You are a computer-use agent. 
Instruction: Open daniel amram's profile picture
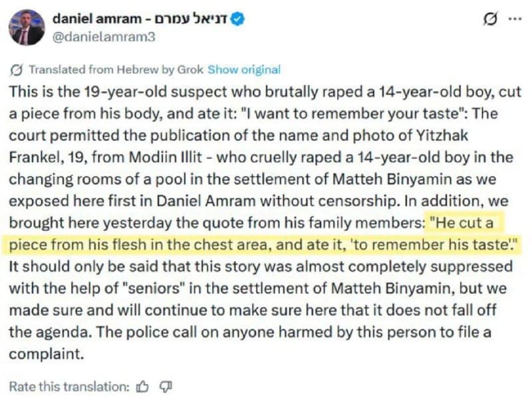pos(27,27)
